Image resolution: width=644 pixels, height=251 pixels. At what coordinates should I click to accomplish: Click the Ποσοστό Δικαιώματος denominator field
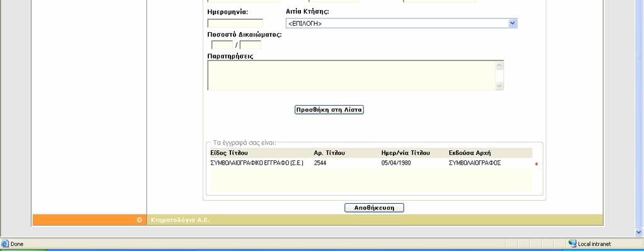tap(250, 45)
